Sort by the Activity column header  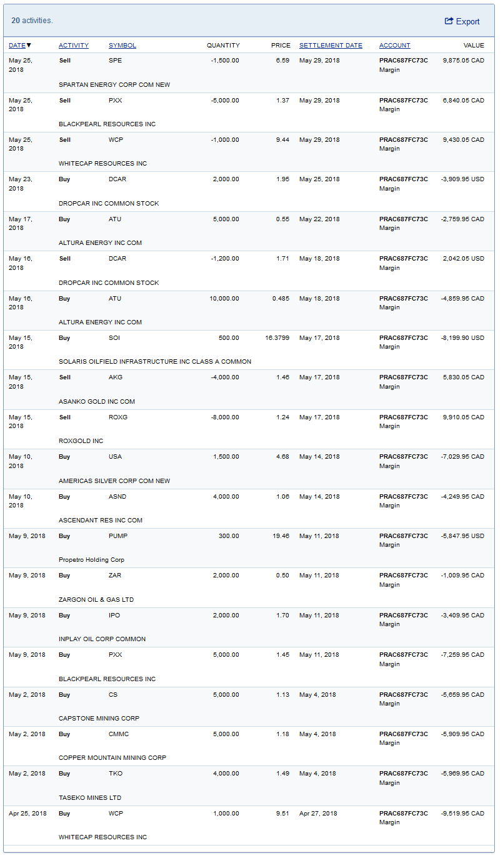[74, 46]
